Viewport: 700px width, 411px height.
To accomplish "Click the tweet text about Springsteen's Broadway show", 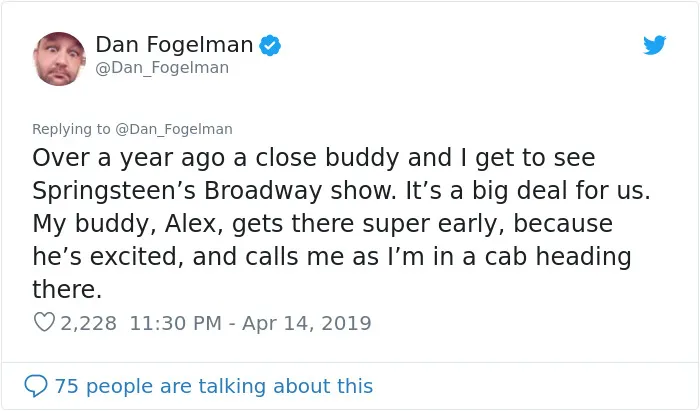I will [341, 223].
